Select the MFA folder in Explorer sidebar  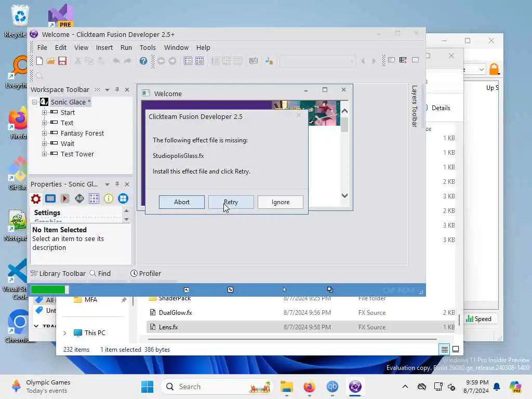click(90, 300)
